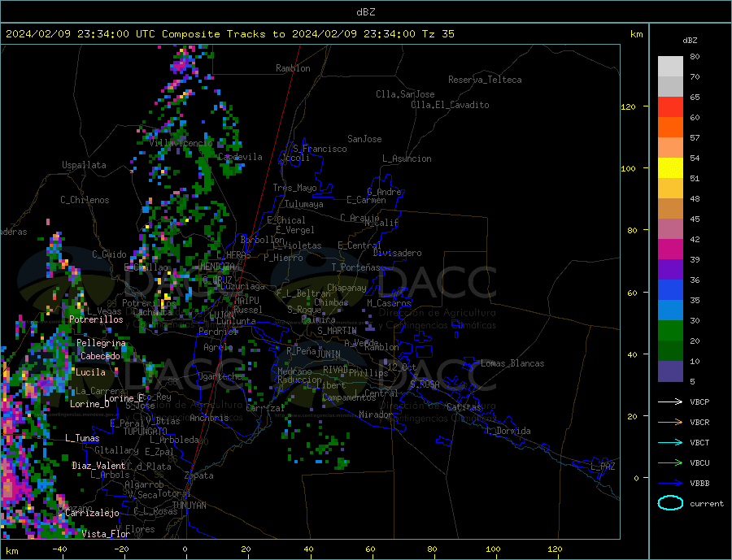Click the Villavicencio place label
732x560 pixels.
pyautogui.click(x=181, y=143)
